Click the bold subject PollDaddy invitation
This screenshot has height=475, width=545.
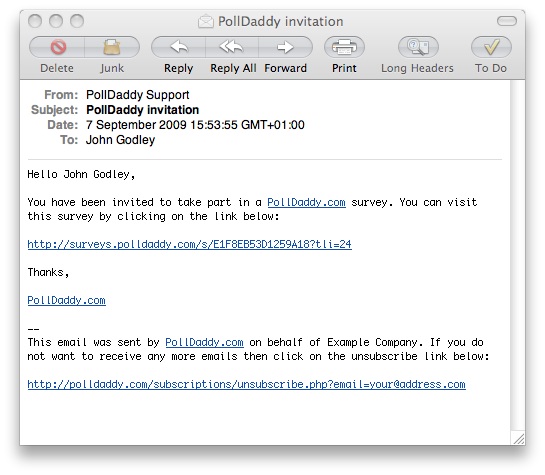coord(143,110)
